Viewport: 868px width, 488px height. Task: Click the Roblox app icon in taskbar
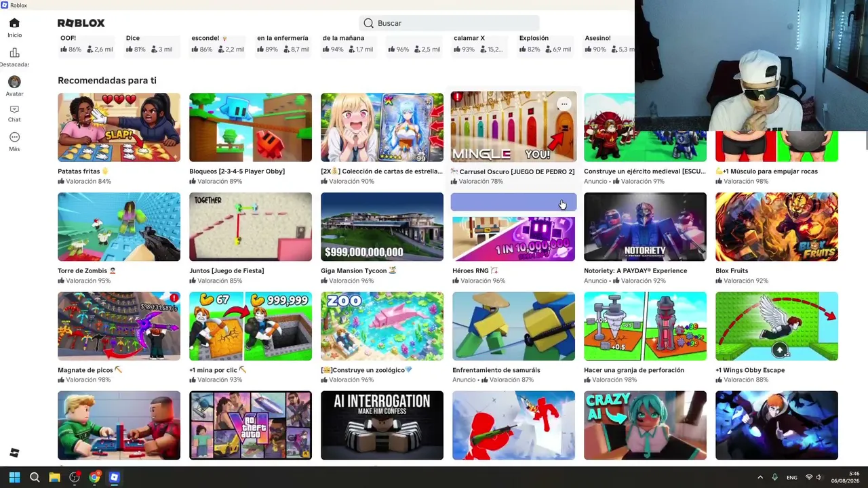114,477
